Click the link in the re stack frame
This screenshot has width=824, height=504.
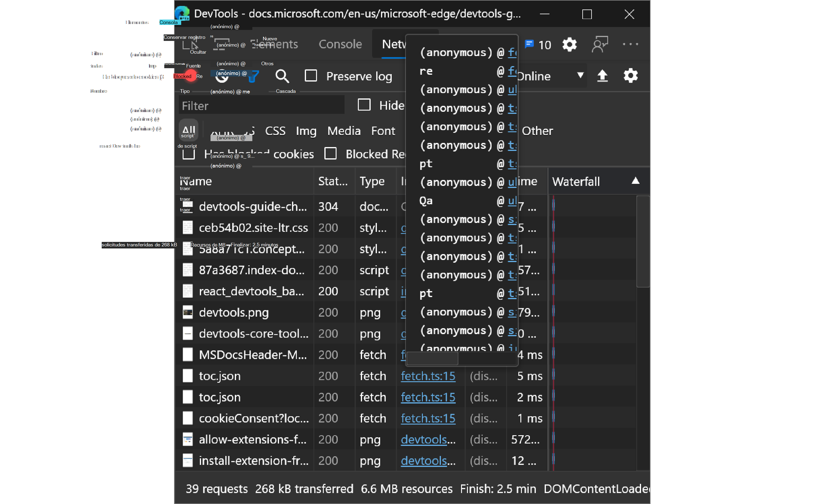pyautogui.click(x=512, y=71)
